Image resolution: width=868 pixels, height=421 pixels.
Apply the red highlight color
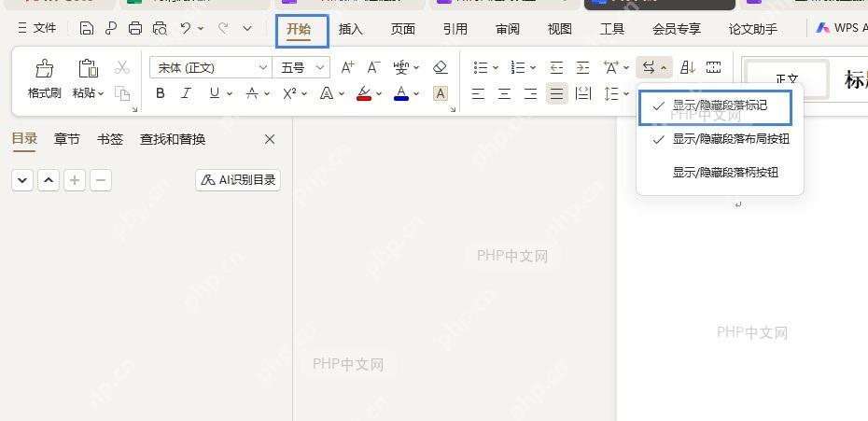click(364, 93)
